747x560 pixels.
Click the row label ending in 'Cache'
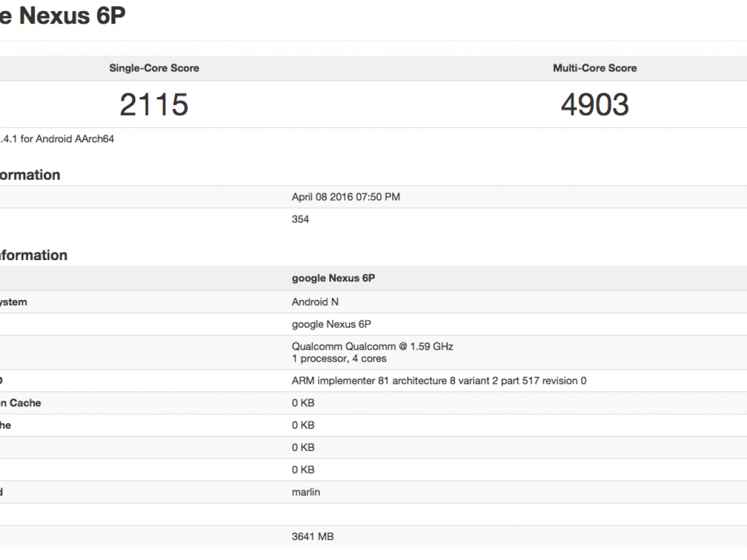(21, 403)
